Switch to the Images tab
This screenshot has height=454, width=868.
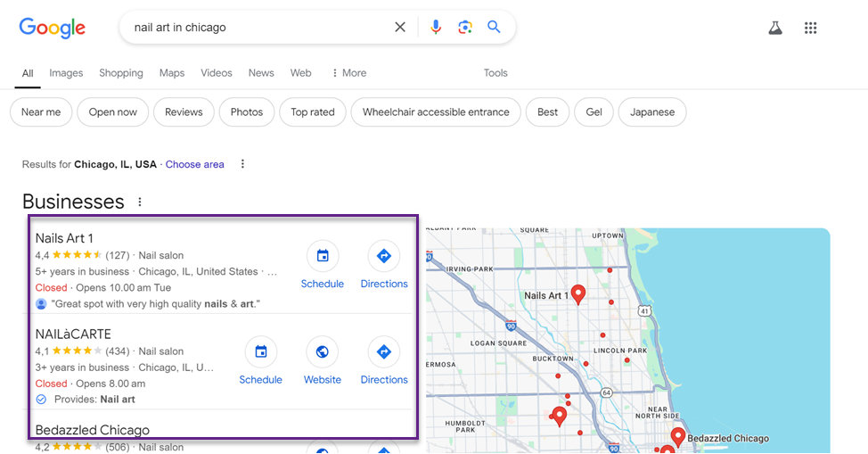pyautogui.click(x=66, y=72)
